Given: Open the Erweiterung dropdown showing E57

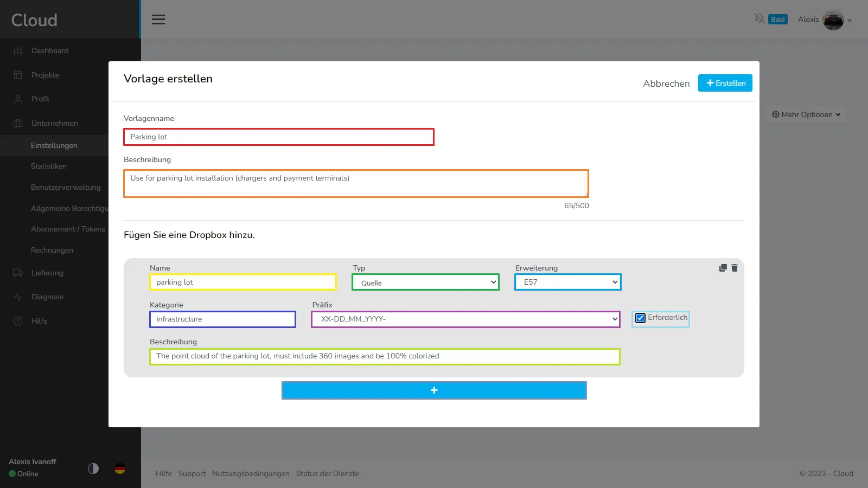Looking at the screenshot, I should pyautogui.click(x=568, y=282).
